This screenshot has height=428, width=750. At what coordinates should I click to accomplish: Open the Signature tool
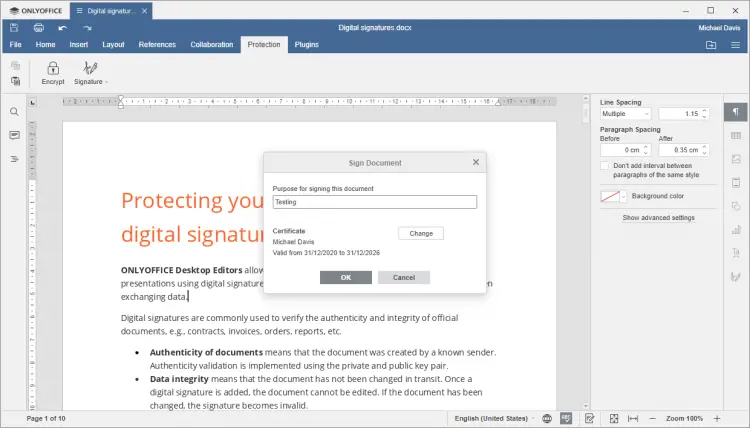pyautogui.click(x=89, y=73)
